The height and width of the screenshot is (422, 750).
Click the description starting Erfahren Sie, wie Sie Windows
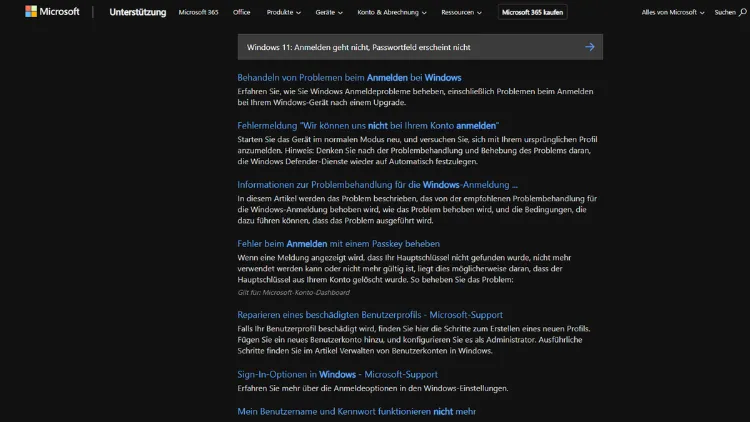coord(415,97)
